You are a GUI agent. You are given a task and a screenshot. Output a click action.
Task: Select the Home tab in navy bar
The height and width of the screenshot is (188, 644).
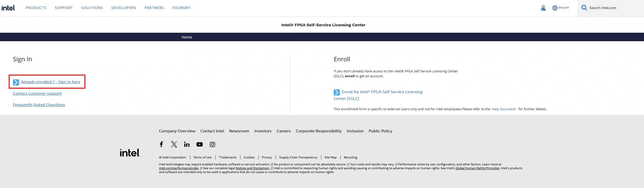tap(187, 37)
